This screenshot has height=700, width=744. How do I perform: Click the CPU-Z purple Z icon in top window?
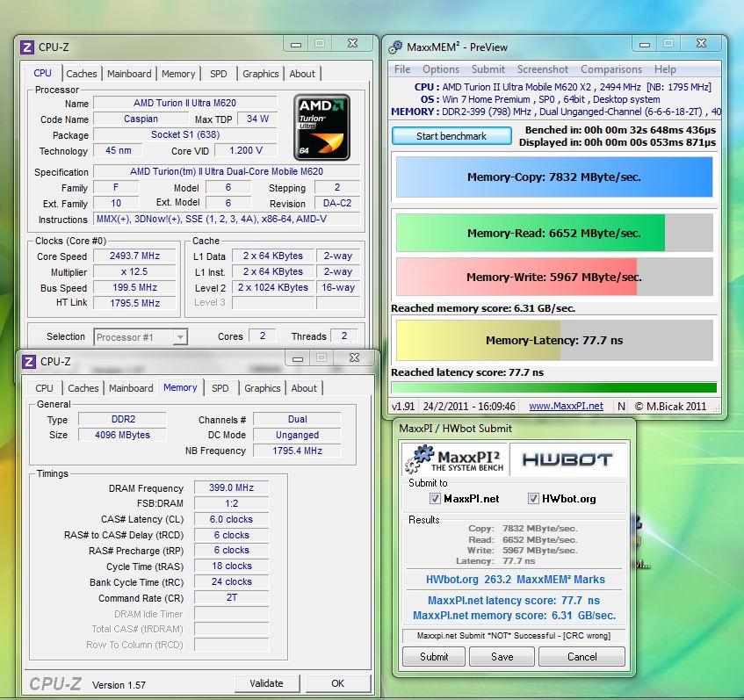pos(27,47)
